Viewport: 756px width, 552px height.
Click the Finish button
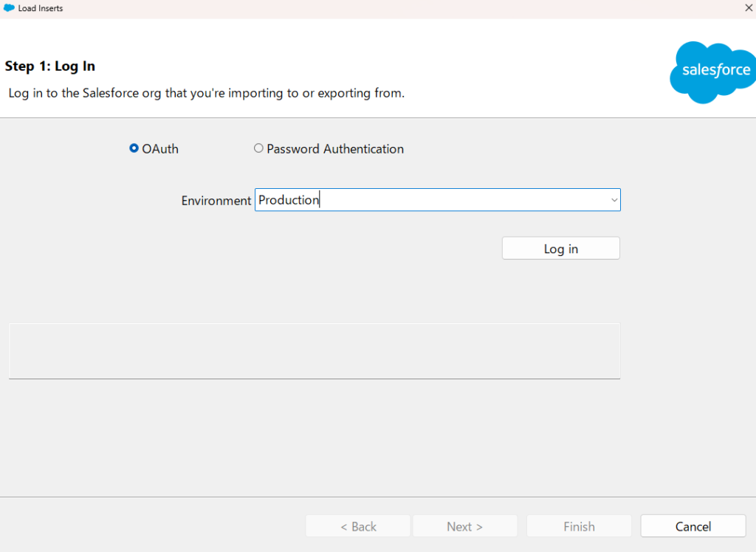click(x=579, y=526)
